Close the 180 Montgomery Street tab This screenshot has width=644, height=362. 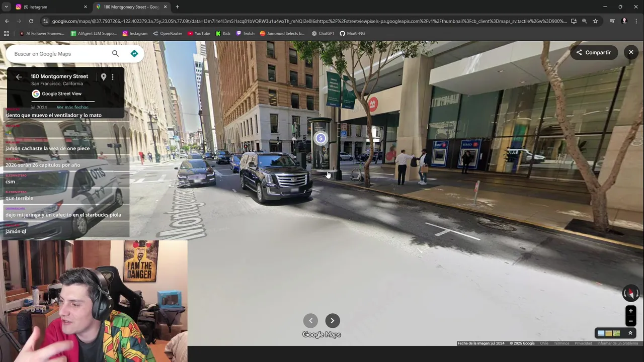click(x=165, y=7)
